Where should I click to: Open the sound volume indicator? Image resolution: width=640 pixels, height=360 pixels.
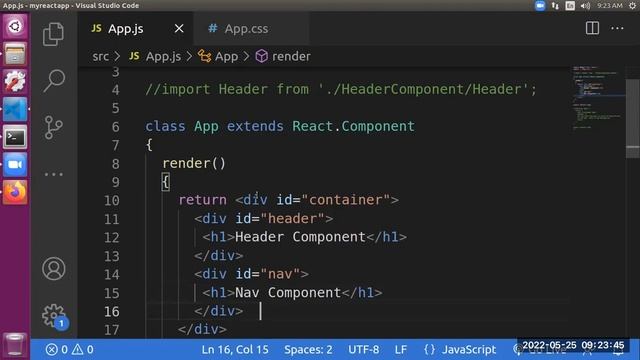click(x=585, y=5)
